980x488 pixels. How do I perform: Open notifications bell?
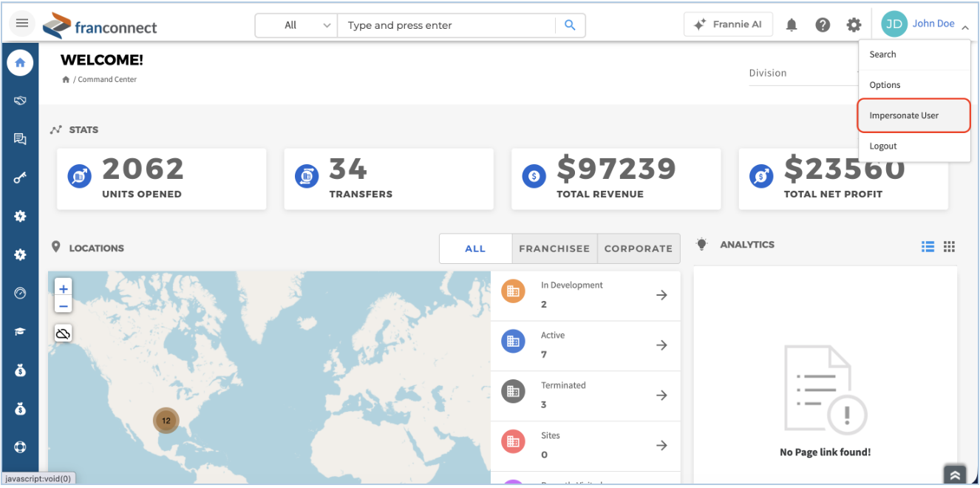click(792, 25)
